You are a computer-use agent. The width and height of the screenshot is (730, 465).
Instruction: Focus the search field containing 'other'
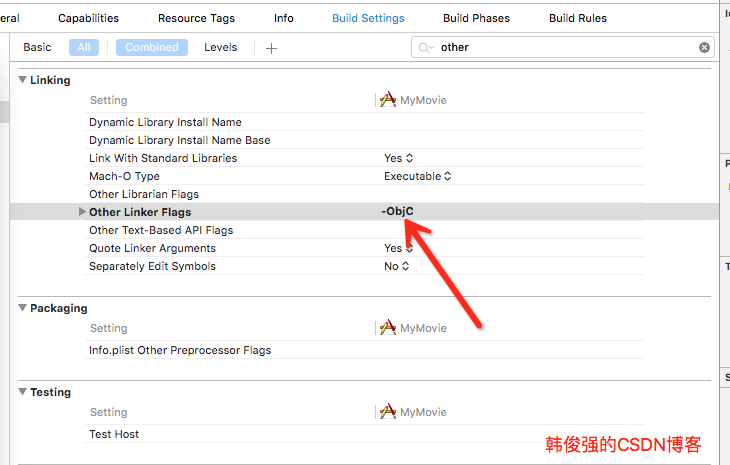click(563, 47)
